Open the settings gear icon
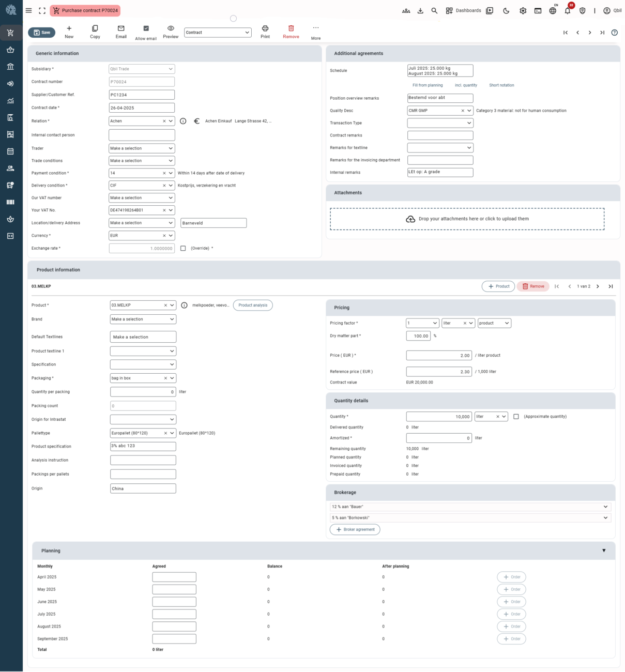The width and height of the screenshot is (625, 672). tap(523, 10)
